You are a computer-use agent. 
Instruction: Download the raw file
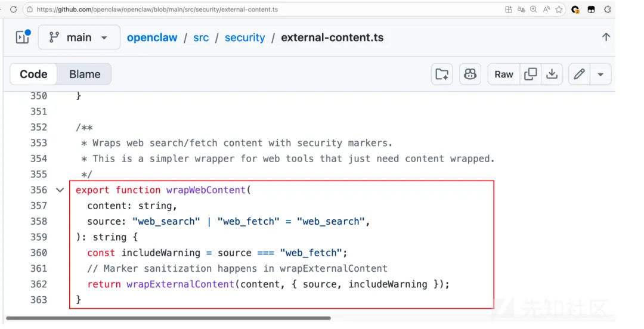coord(552,74)
